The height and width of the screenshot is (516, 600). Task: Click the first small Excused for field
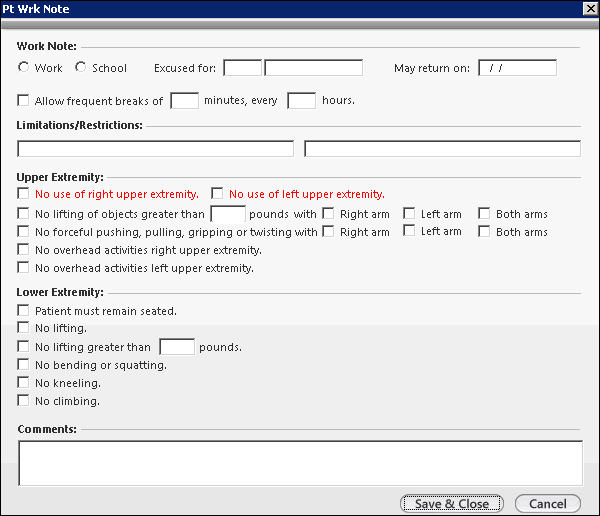[x=243, y=68]
